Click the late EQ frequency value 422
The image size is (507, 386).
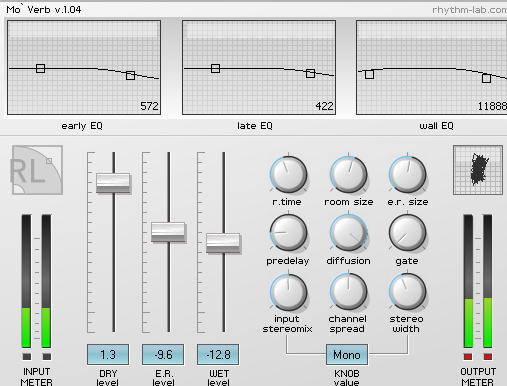(x=324, y=106)
